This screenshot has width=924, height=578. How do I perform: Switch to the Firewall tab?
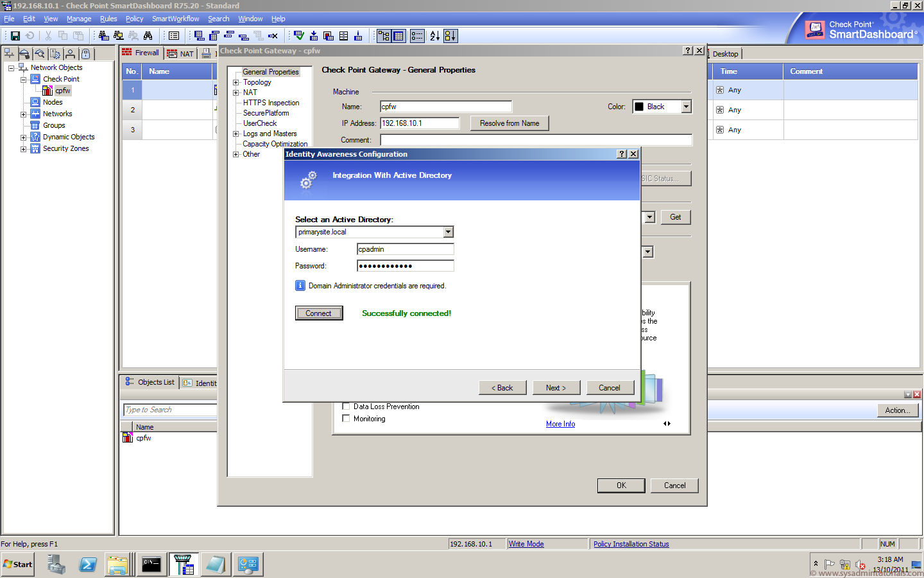click(141, 53)
